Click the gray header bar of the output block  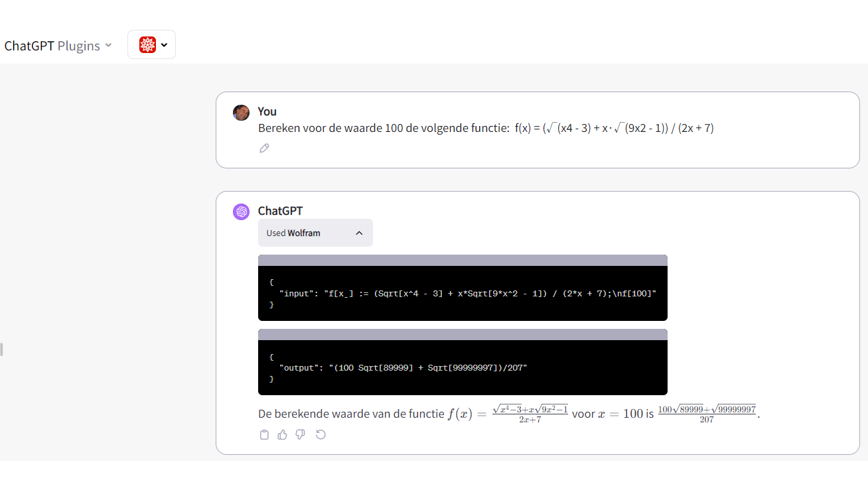click(463, 335)
